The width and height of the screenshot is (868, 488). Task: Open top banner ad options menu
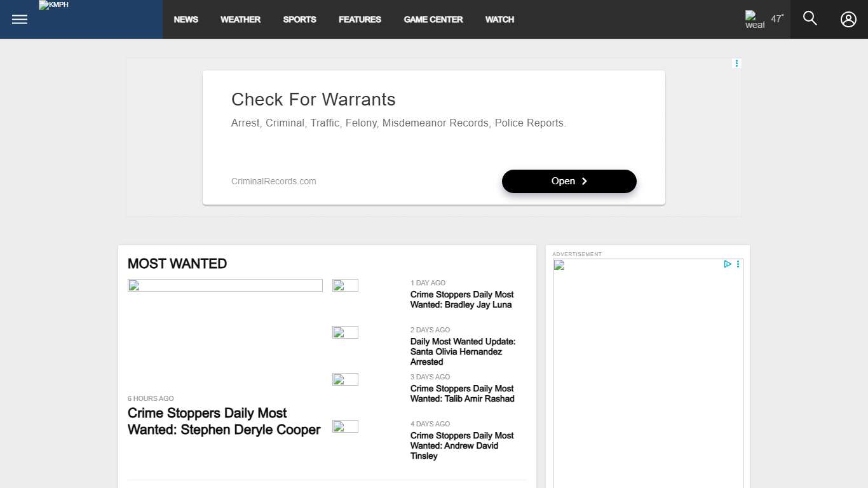click(736, 64)
